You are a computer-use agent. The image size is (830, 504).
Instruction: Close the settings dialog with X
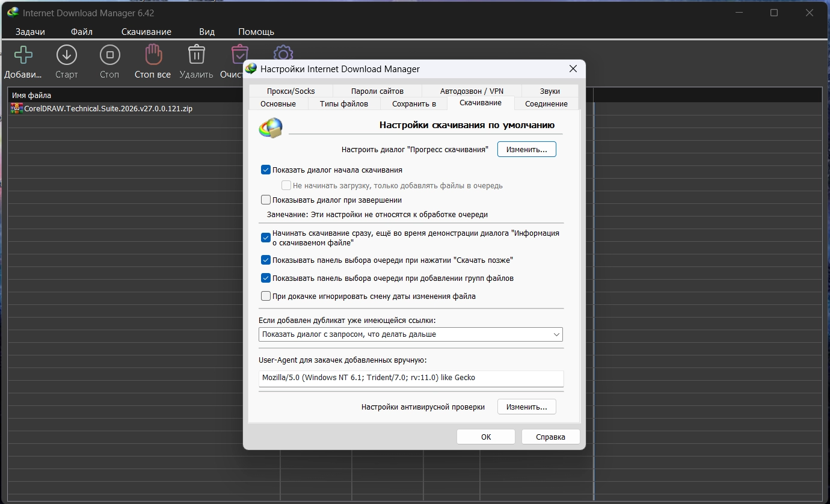573,69
